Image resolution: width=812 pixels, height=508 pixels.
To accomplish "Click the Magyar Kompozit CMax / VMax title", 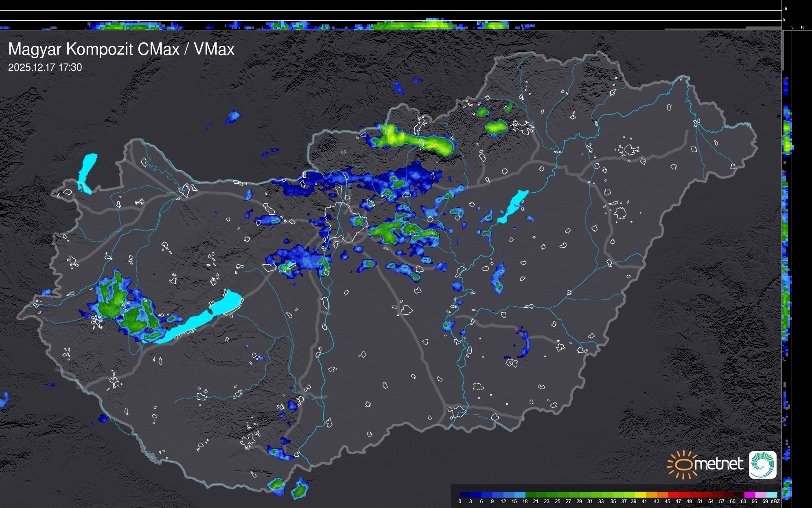I will pos(121,49).
